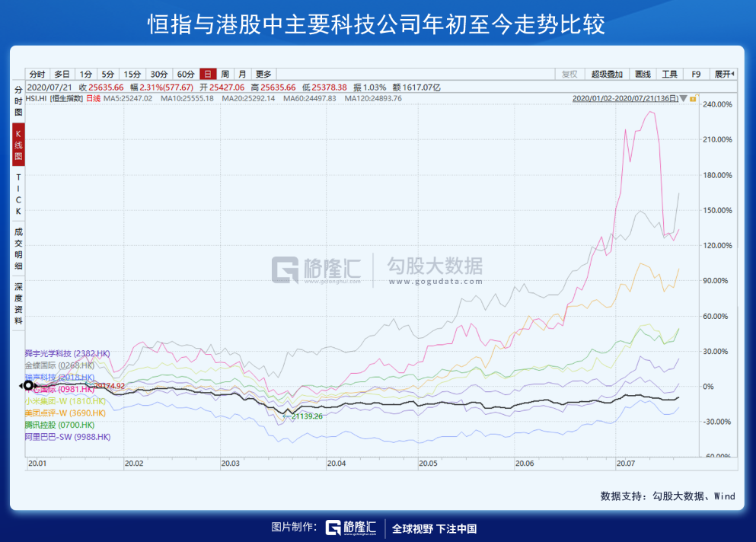The width and height of the screenshot is (756, 542).
Task: Click the 2020/01/02-2020/07/21(136日) date range link
Action: pos(625,98)
